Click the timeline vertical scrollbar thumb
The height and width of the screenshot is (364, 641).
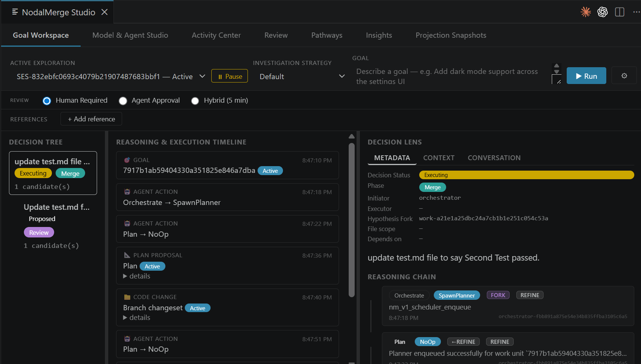[351, 220]
